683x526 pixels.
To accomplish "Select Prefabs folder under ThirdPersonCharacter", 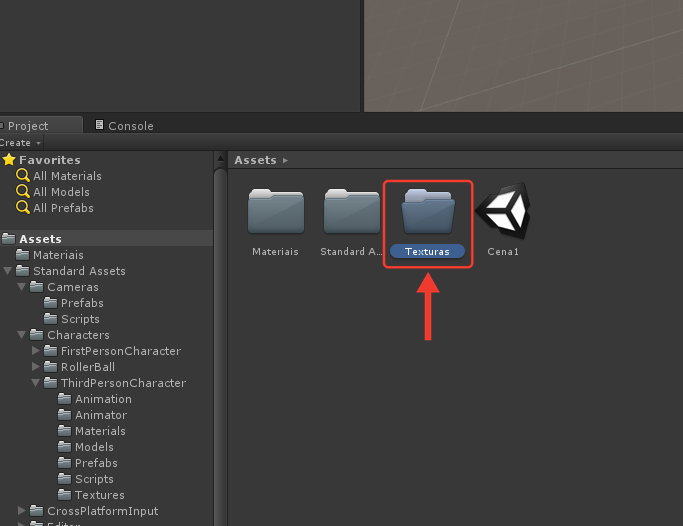I will (96, 463).
